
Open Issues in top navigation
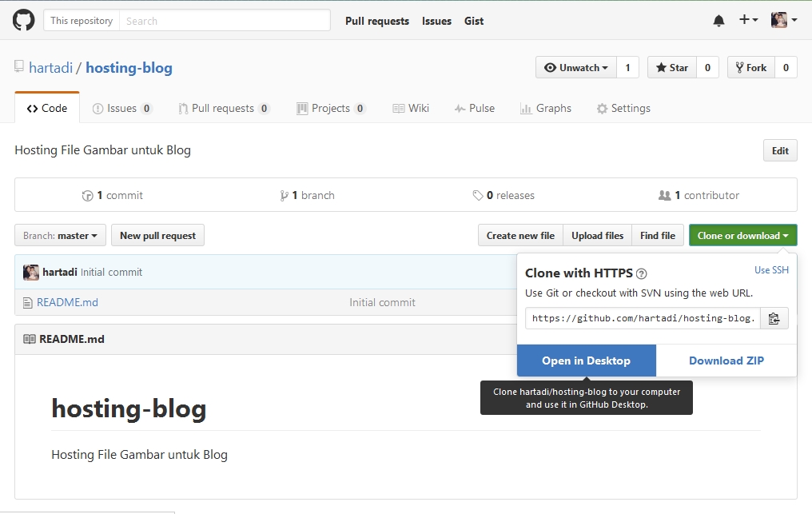[436, 22]
